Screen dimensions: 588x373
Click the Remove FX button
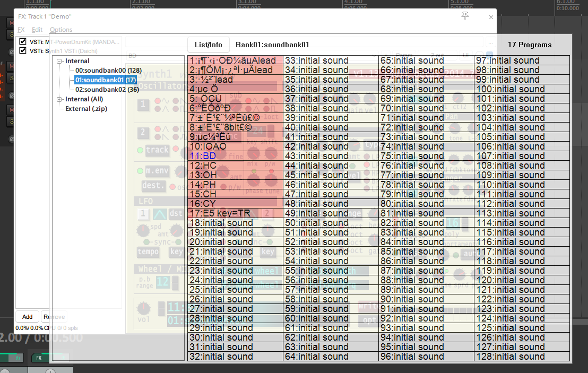point(54,317)
